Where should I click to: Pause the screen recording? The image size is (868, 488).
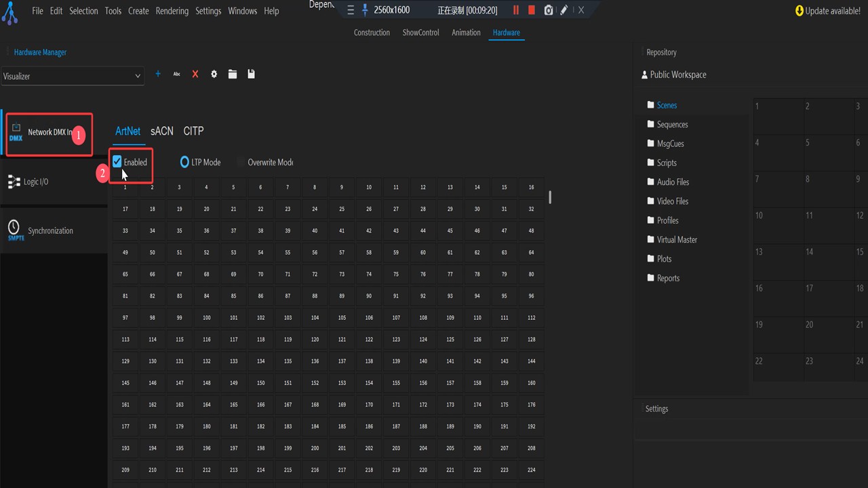point(515,10)
